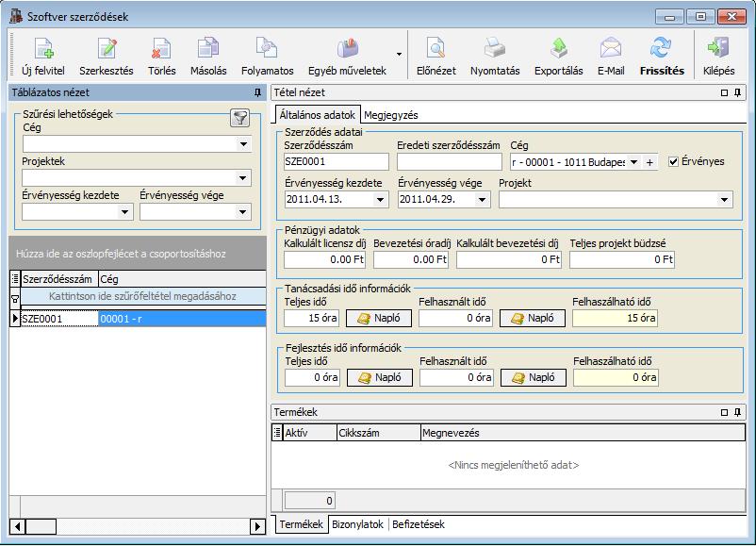Viewport: 756px width, 546px height.
Task: Click the Frissítés refresh icon
Action: pyautogui.click(x=661, y=49)
